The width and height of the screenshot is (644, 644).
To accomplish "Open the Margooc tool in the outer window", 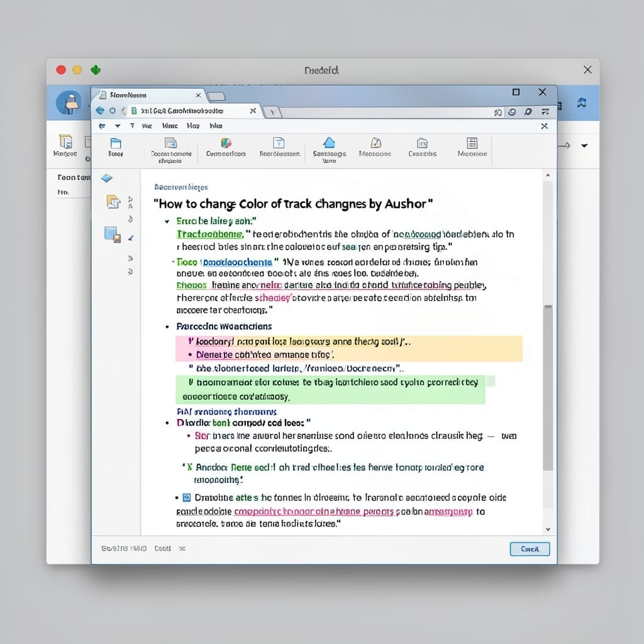I will point(65,146).
